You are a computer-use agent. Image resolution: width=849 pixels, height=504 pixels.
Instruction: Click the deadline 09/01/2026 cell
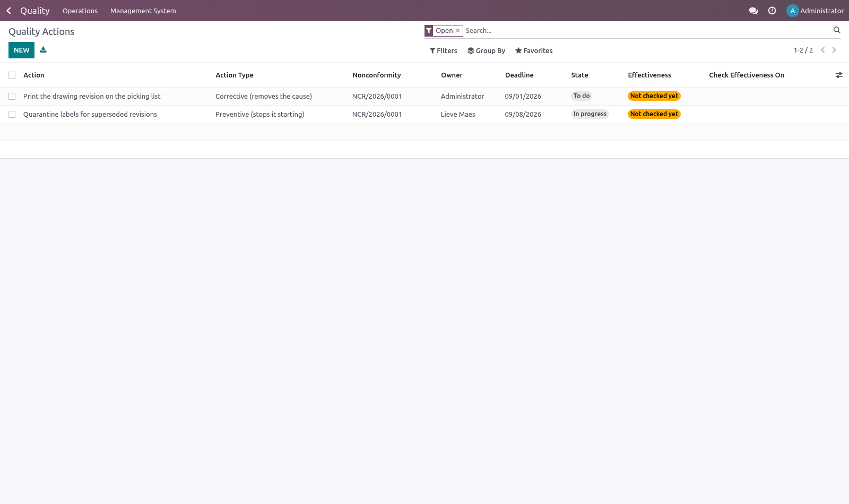pyautogui.click(x=523, y=97)
